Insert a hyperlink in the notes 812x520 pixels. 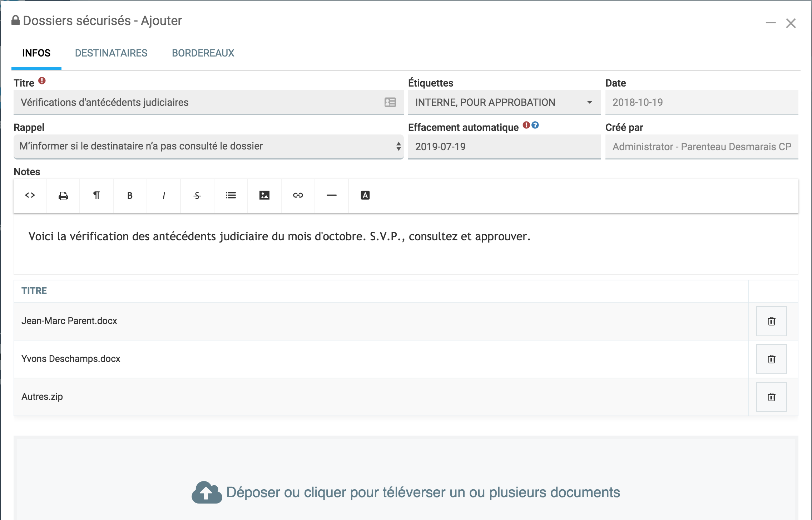click(x=298, y=195)
